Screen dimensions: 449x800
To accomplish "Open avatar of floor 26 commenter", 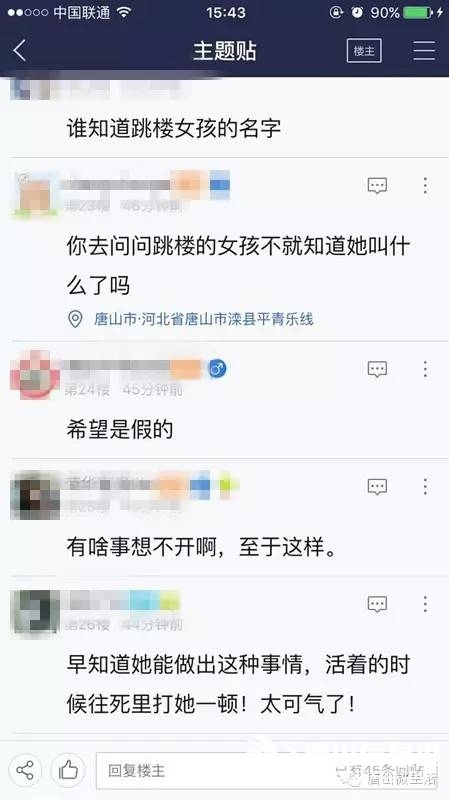I will [35, 612].
